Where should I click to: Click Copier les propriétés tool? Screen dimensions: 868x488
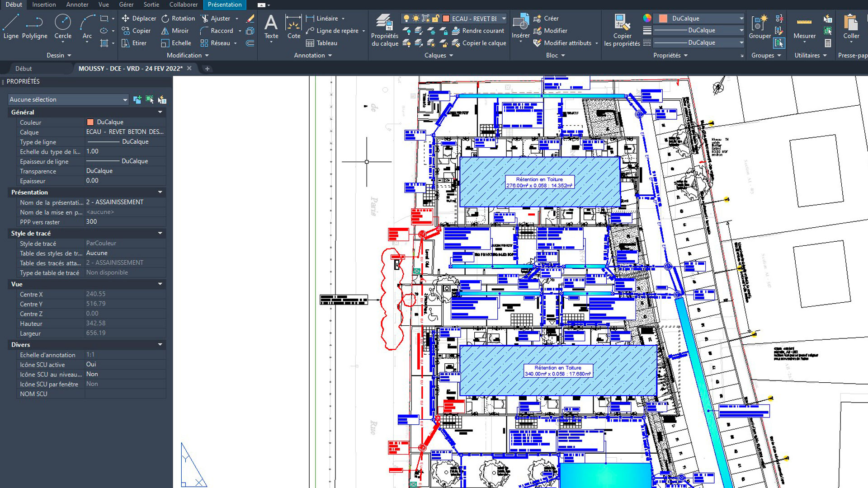(x=622, y=30)
